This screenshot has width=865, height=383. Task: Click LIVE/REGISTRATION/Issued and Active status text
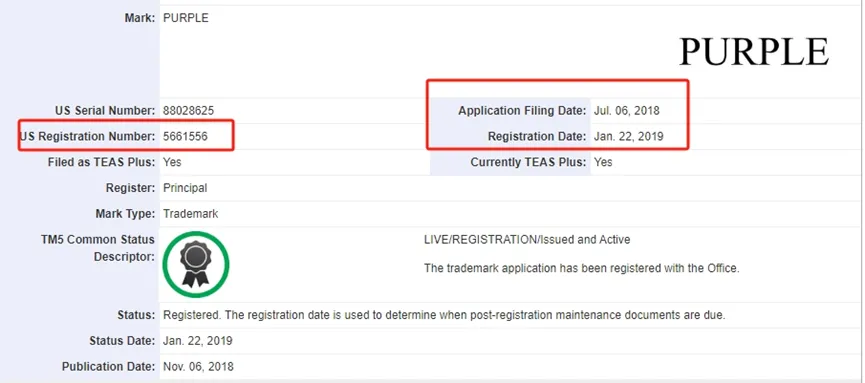(527, 240)
